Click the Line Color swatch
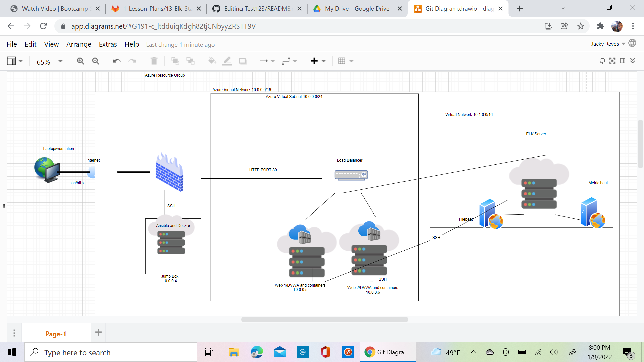The width and height of the screenshot is (644, 362). click(x=227, y=61)
